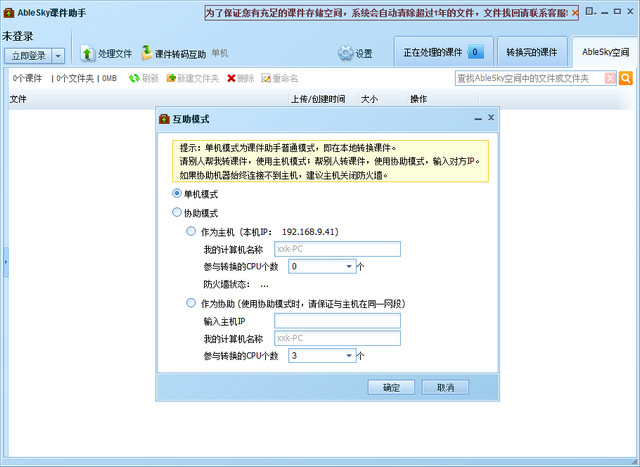Click the 刷新 refresh icon
Screen dimensions: 640x467
[x=134, y=78]
